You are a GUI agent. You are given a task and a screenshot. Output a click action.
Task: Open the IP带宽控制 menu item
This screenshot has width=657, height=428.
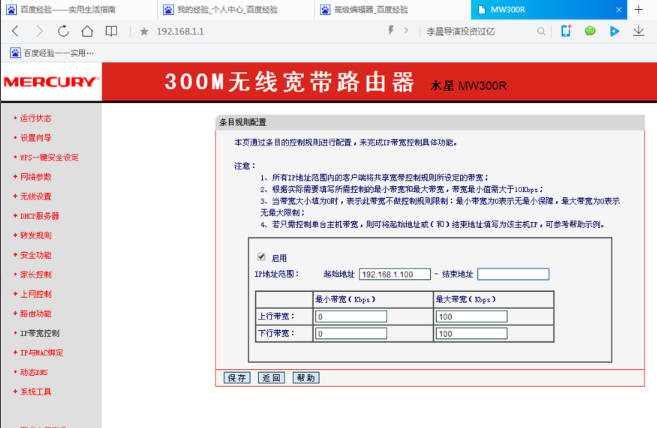coord(42,332)
